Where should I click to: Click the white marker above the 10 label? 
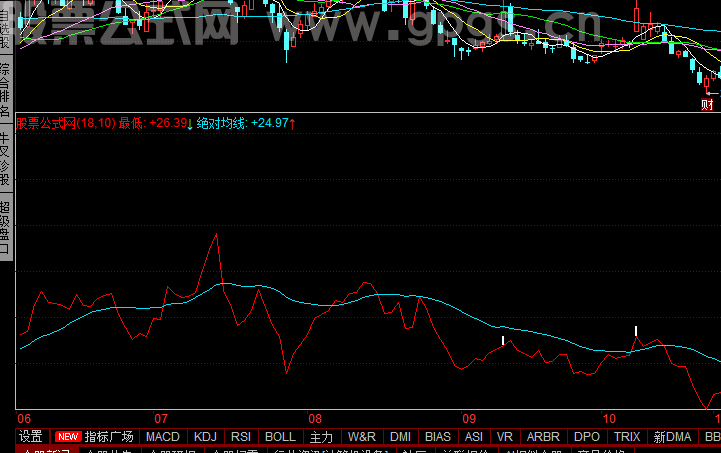636,331
